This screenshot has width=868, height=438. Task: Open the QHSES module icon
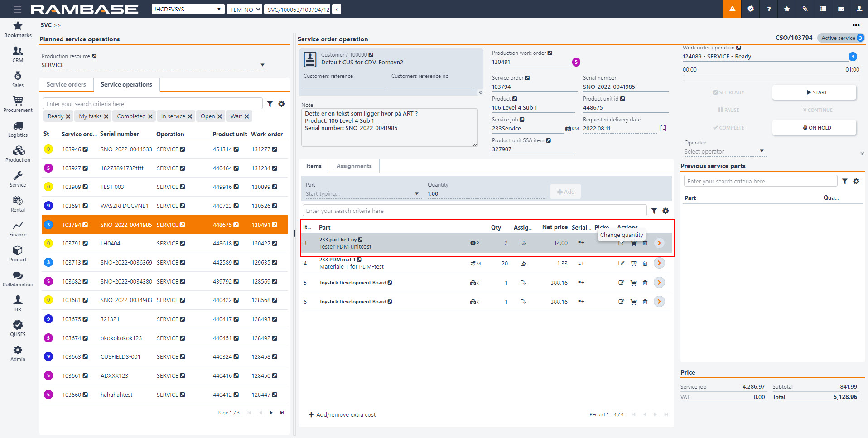(18, 328)
